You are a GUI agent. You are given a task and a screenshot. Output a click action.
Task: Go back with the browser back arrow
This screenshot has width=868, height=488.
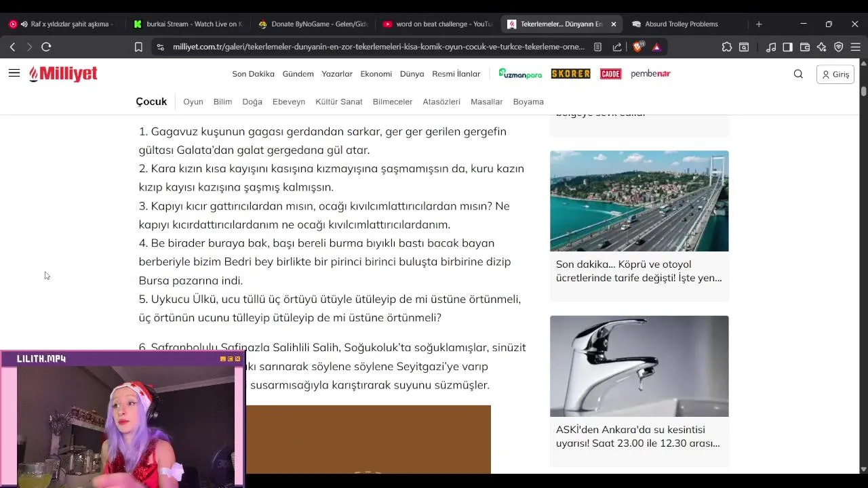tap(12, 47)
